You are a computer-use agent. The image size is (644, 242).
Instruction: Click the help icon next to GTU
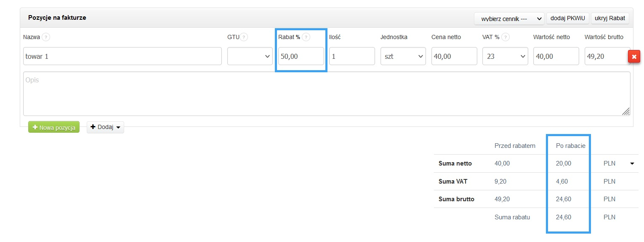tap(244, 37)
